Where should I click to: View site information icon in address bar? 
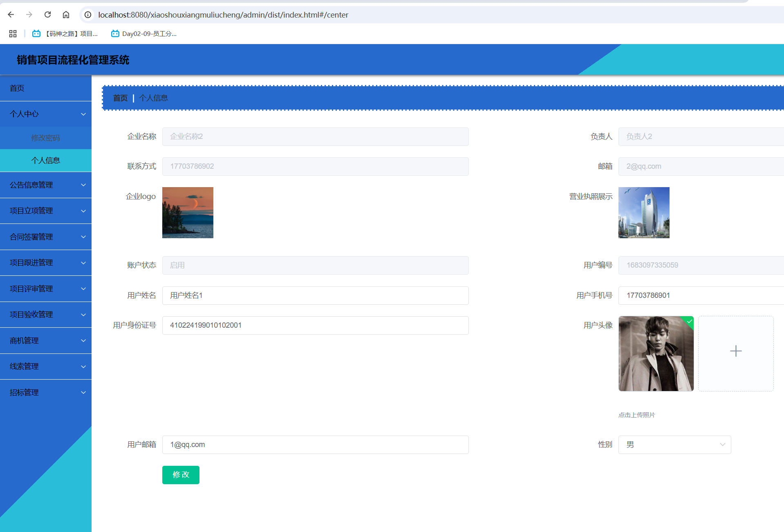(x=88, y=15)
